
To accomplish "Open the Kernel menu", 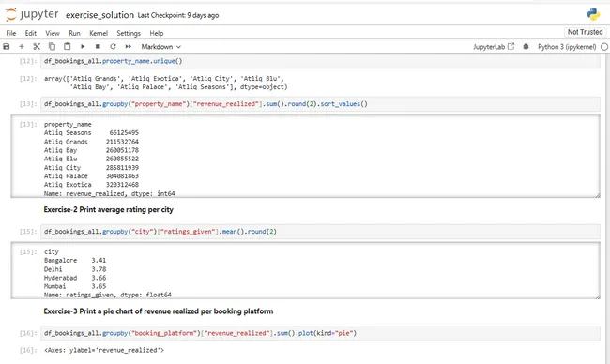I will coord(99,33).
